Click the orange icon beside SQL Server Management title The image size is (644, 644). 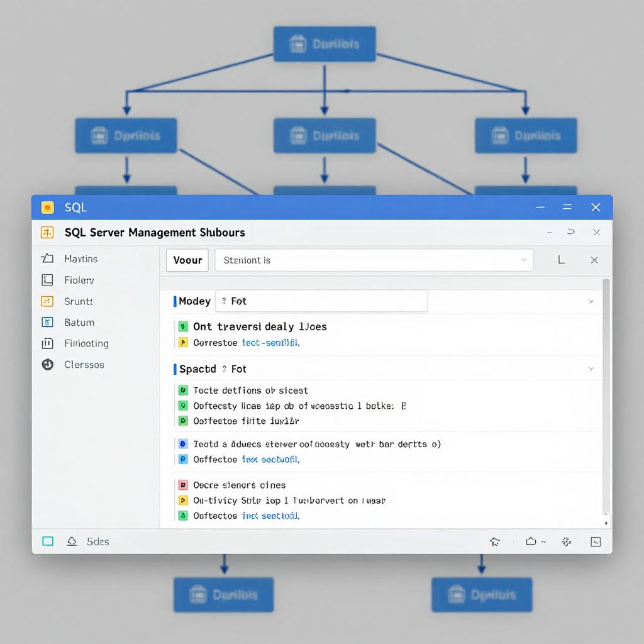[x=47, y=233]
